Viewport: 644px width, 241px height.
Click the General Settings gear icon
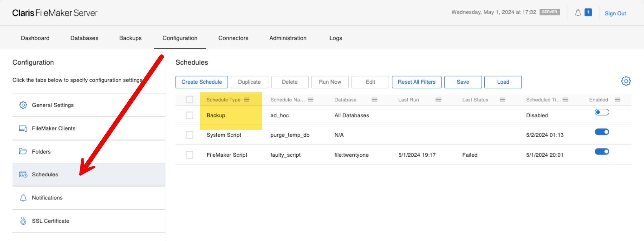coord(23,105)
